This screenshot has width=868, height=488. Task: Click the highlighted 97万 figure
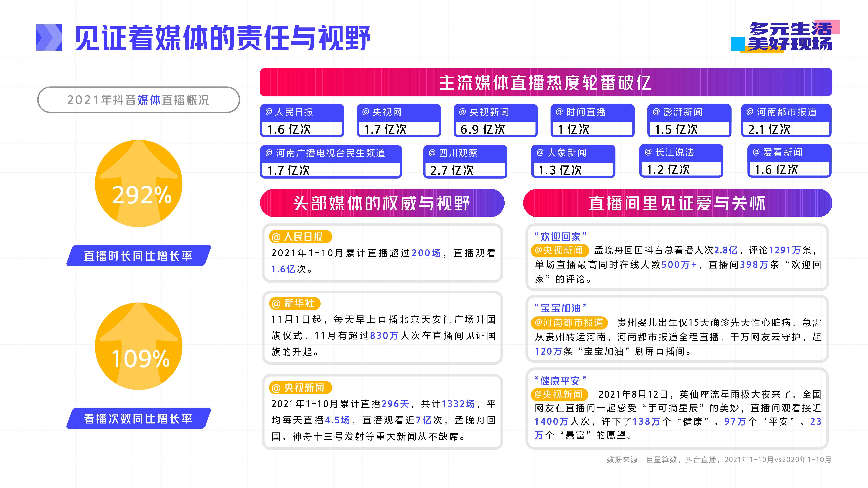735,421
